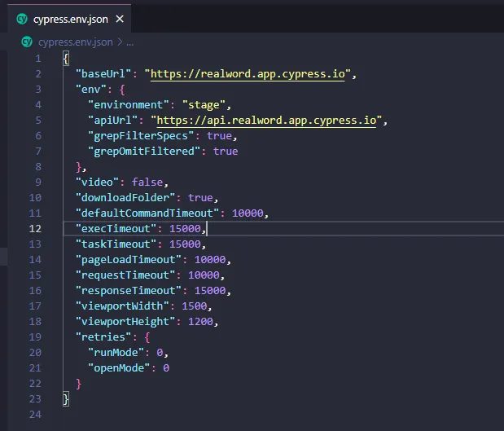The image size is (504, 431).
Task: Click the 0 value of openMode
Action: coord(166,368)
